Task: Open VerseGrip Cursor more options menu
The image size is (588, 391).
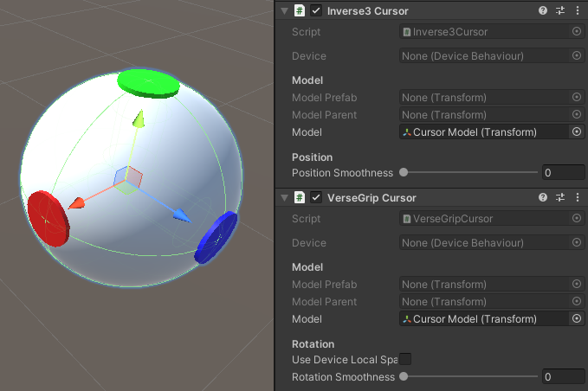Action: click(x=578, y=198)
